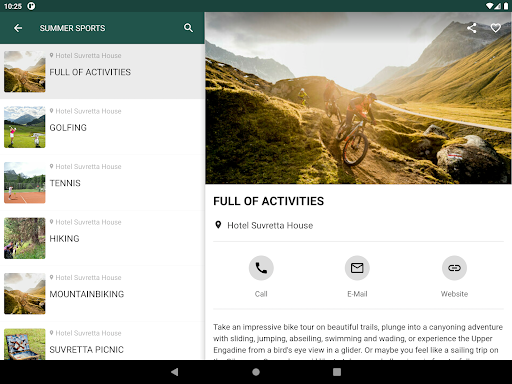Choose Suvretta Picnic from the list
This screenshot has width=512, height=384.
click(102, 341)
